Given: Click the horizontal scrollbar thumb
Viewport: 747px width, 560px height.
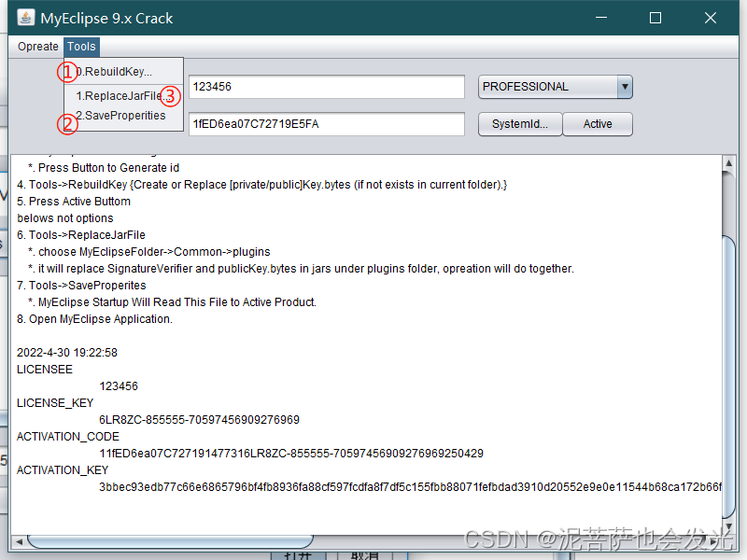Looking at the screenshot, I should [x=170, y=541].
